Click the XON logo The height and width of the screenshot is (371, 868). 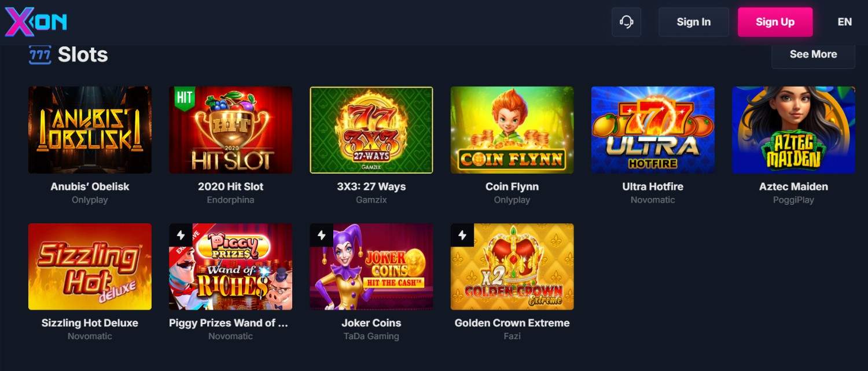[x=36, y=22]
